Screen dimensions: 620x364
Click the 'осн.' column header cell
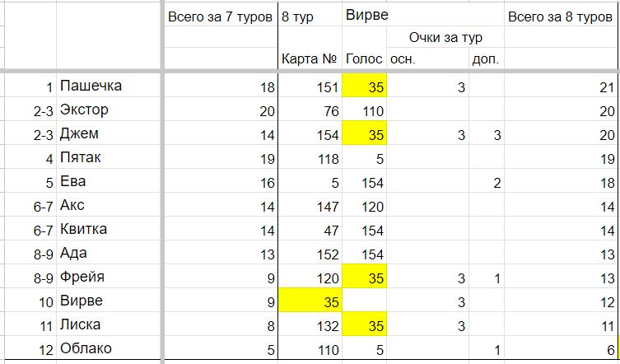[428, 58]
